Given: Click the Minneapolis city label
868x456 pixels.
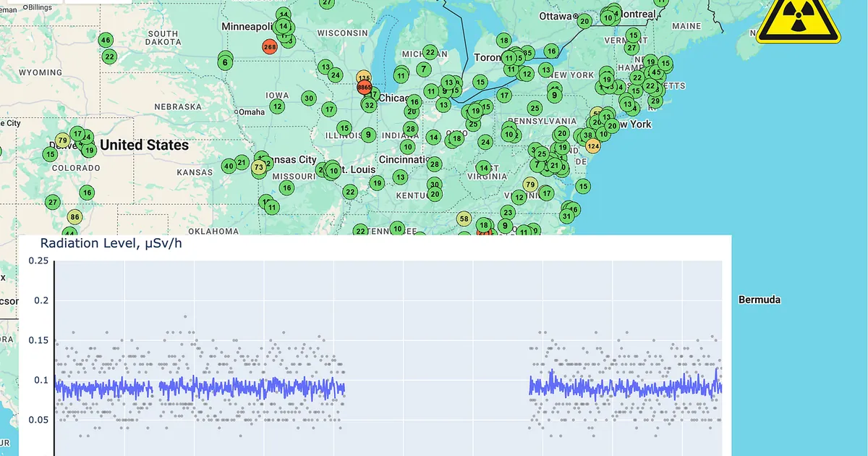Looking at the screenshot, I should 248,26.
